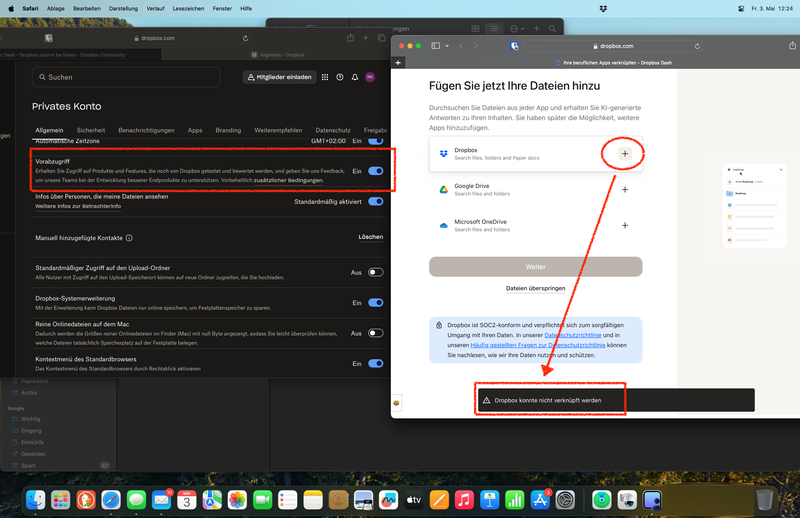The height and width of the screenshot is (518, 800).
Task: Open the Benachrichtigungen settings tab
Action: (x=146, y=130)
